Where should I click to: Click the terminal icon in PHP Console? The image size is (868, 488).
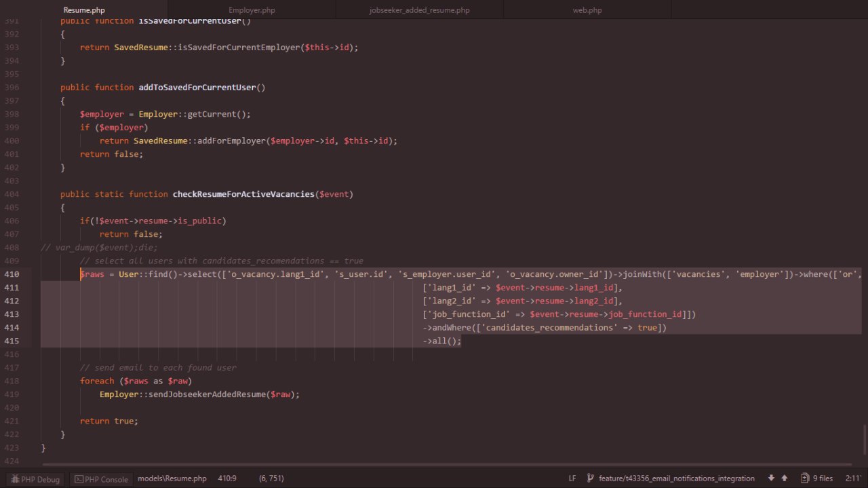click(79, 479)
